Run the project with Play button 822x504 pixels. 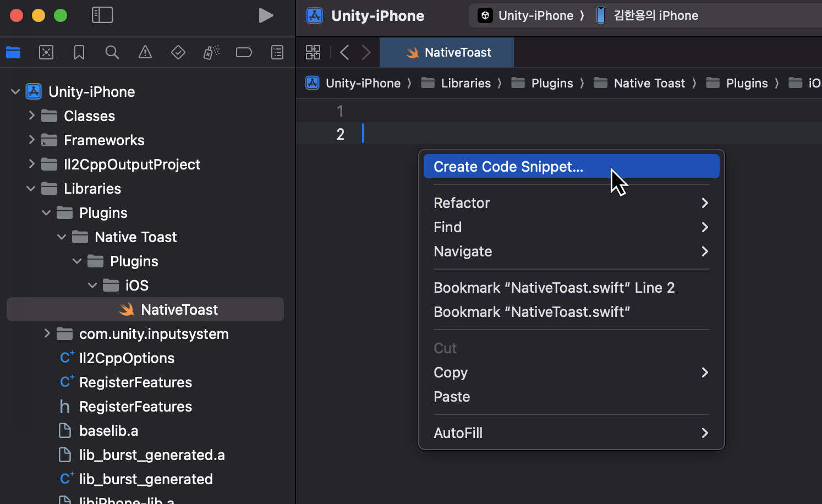click(266, 15)
